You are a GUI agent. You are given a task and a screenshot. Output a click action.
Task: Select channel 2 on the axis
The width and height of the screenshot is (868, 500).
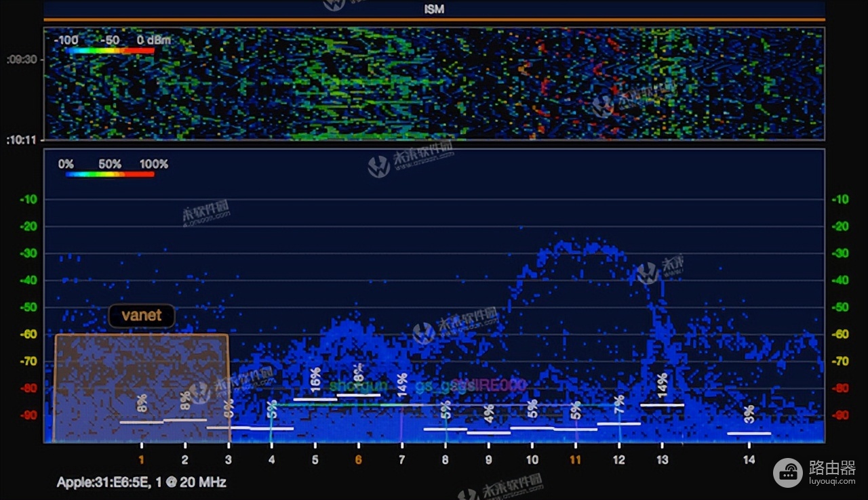(184, 460)
